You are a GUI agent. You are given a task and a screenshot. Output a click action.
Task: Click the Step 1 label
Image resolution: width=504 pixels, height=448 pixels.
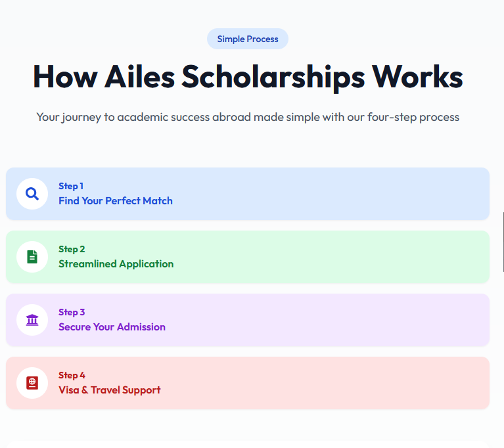(71, 186)
